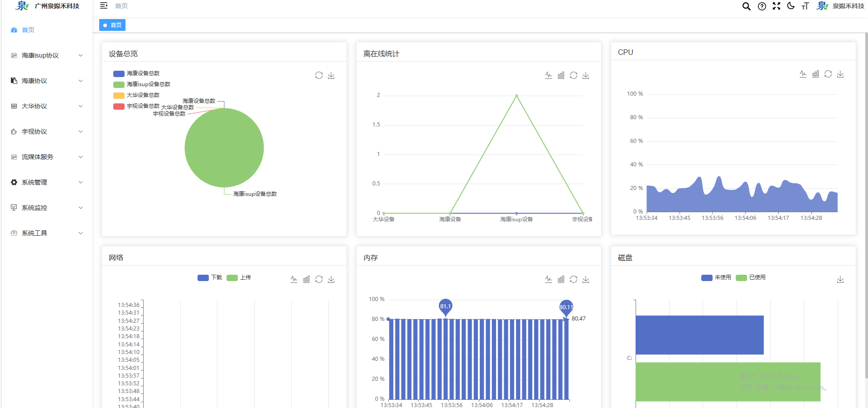
Task: Toggle 下载 series in 网络 legend
Action: [x=209, y=277]
